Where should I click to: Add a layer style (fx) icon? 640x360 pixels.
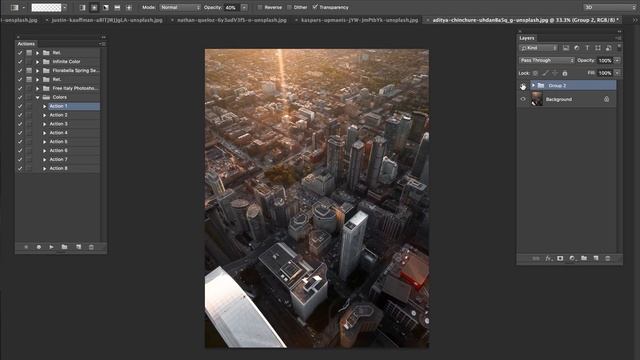(548, 258)
